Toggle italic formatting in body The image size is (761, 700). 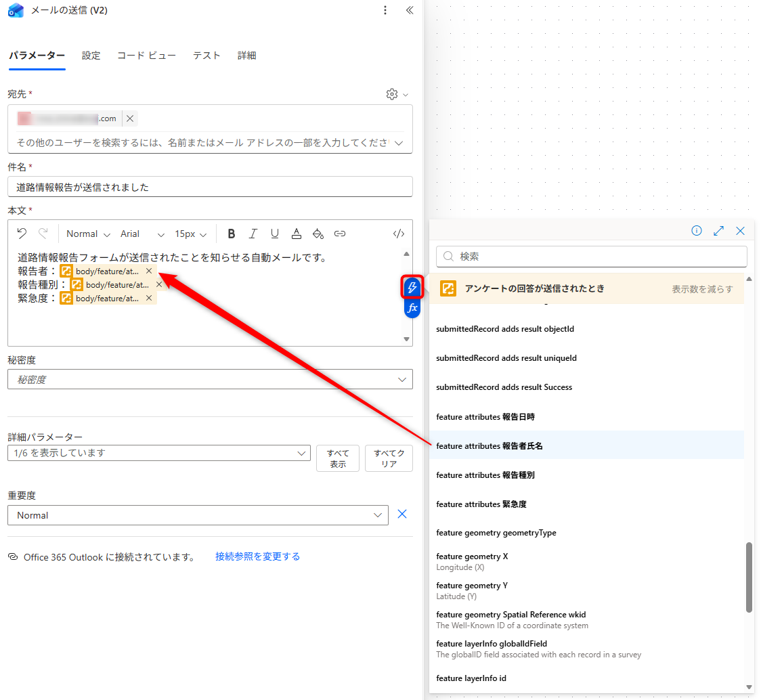pos(253,234)
